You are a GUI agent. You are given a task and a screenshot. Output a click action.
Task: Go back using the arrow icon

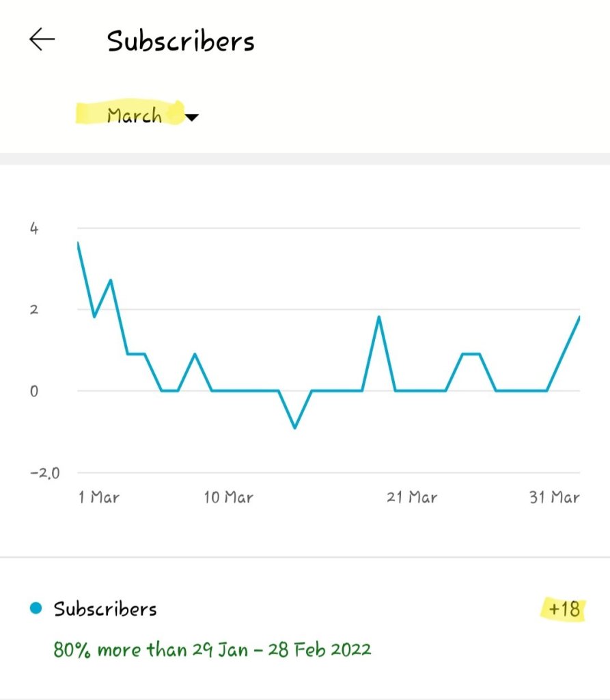tap(42, 40)
